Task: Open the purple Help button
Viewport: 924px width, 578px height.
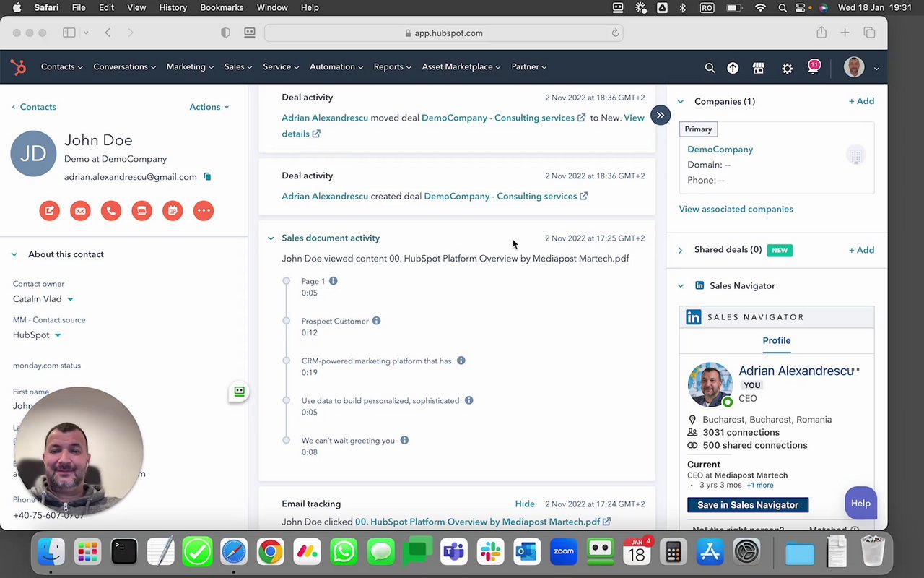Action: pos(860,504)
